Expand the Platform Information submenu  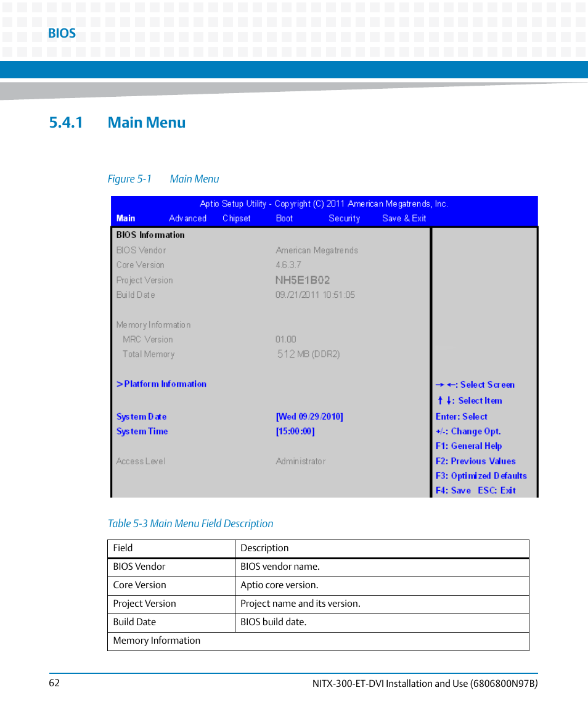coord(161,384)
